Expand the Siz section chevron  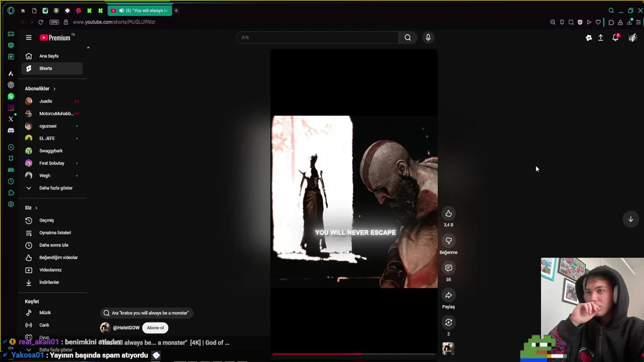tap(36, 208)
